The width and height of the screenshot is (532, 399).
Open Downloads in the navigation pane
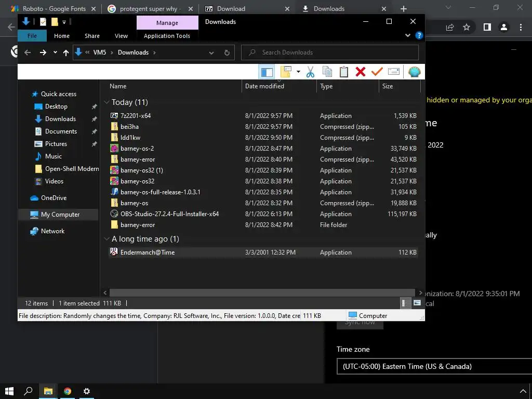tap(60, 119)
